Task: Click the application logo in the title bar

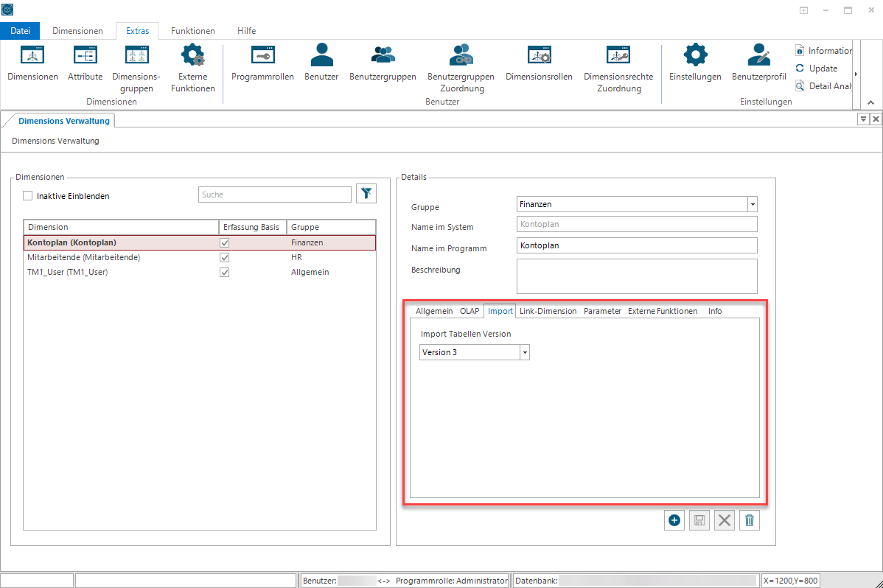Action: coord(7,10)
